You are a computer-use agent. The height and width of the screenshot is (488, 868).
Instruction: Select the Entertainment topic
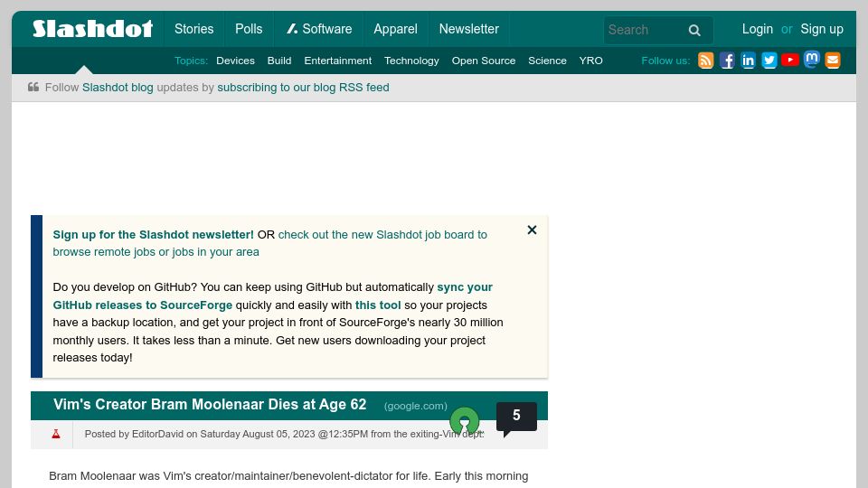coord(337,61)
